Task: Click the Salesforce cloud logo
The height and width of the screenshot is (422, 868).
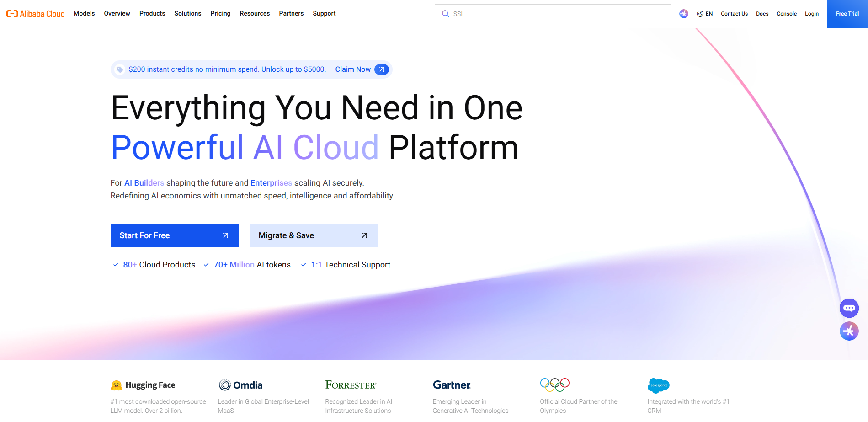Action: 658,385
